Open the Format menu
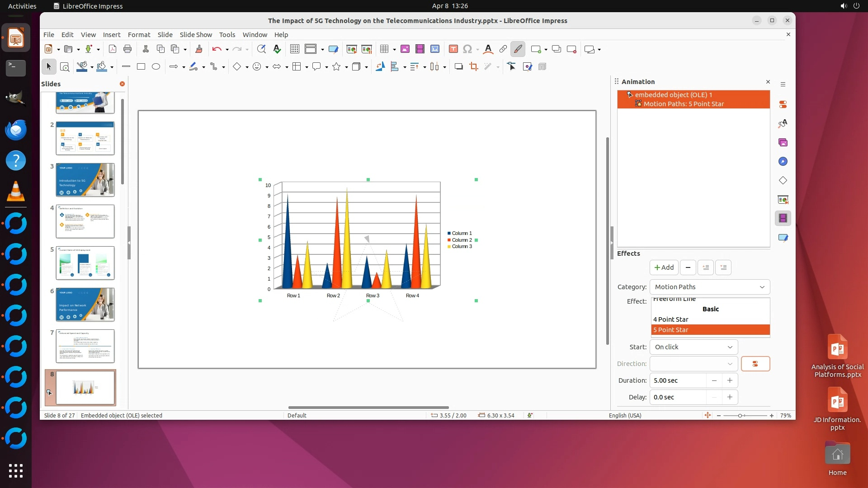Image resolution: width=868 pixels, height=488 pixels. (139, 35)
